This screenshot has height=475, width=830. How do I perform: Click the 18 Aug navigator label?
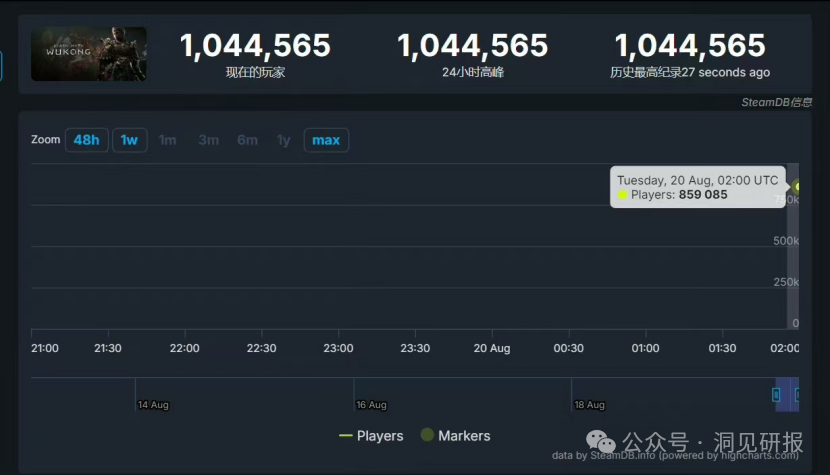pos(589,405)
